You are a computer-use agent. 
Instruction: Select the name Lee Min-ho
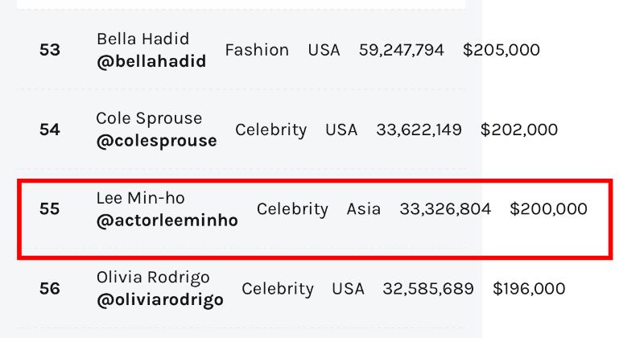click(140, 198)
